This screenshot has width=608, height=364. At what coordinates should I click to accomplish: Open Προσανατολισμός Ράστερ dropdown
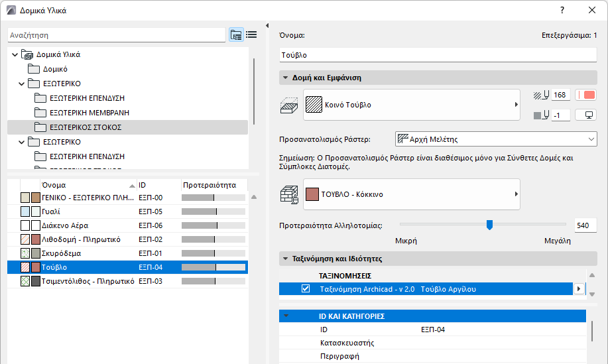tap(496, 139)
